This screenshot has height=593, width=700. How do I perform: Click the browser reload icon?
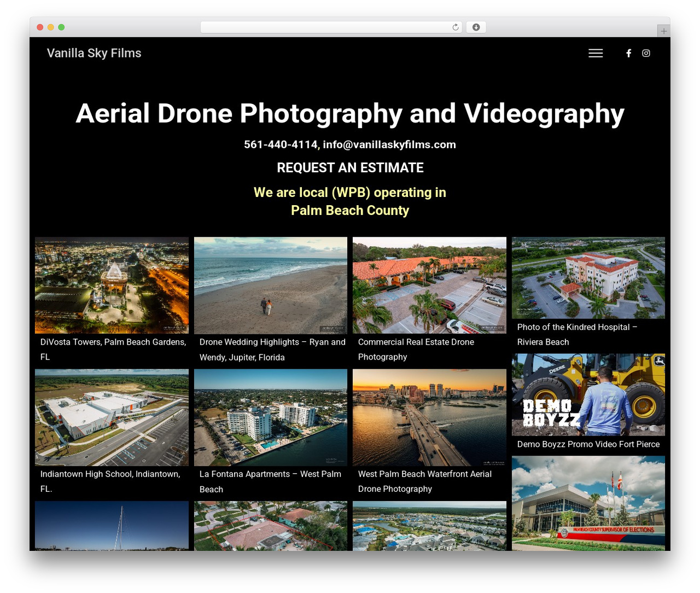pyautogui.click(x=456, y=27)
